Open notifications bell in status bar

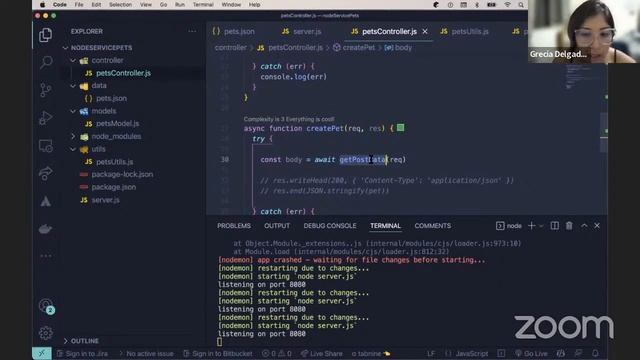pos(595,353)
